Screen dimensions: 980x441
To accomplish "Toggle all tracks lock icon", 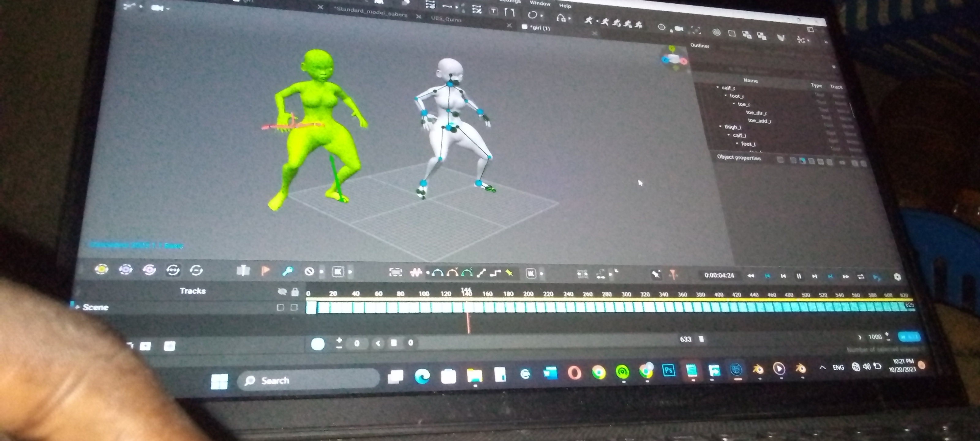I will pos(295,292).
